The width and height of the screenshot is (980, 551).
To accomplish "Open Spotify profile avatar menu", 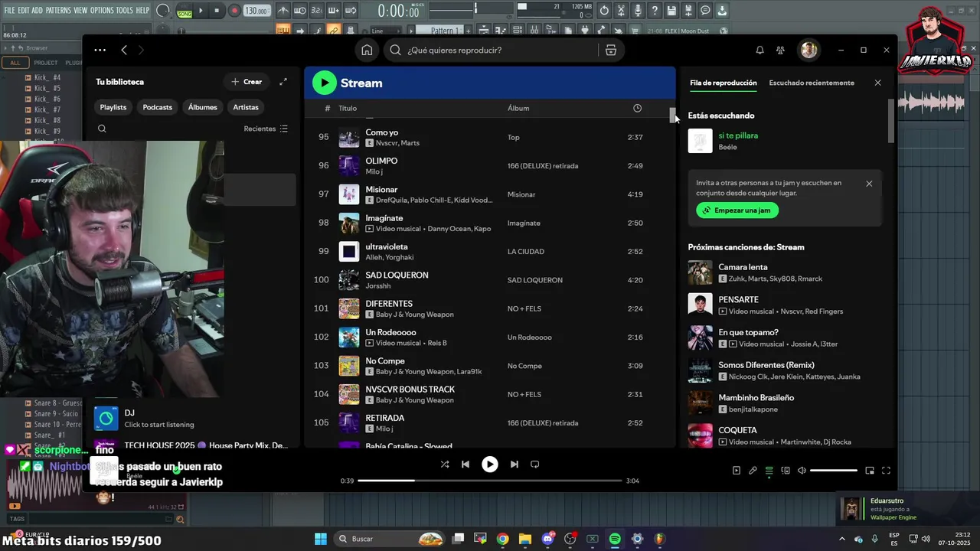I will 808,50.
